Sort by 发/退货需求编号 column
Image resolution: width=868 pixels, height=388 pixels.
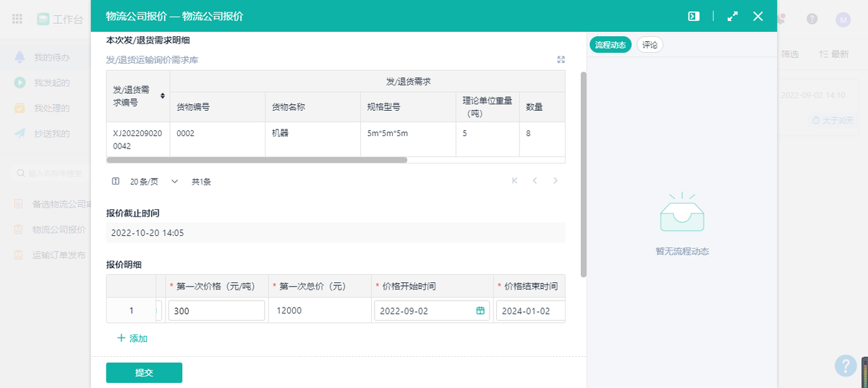163,96
